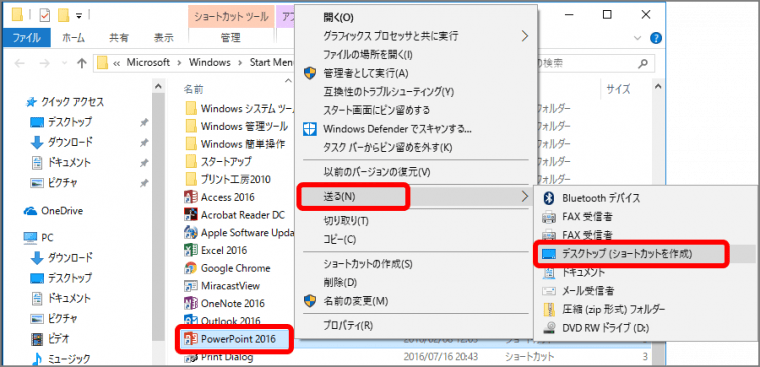Click Microsoft in the address path

tap(148, 63)
